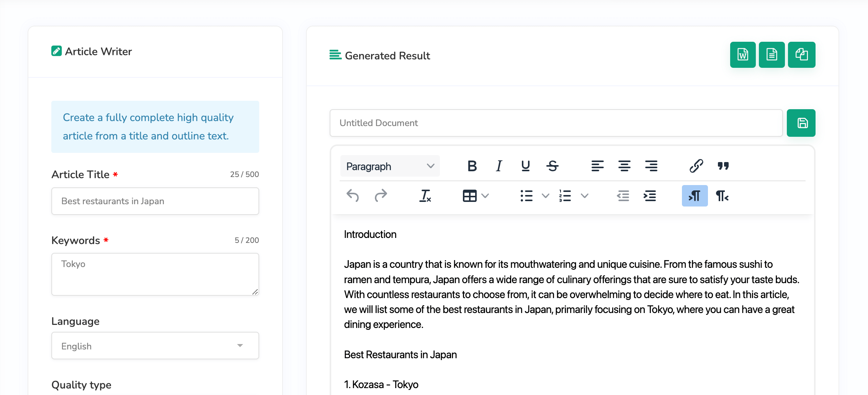Toggle italic formatting
Viewport: 868px width, 395px height.
[x=499, y=166]
